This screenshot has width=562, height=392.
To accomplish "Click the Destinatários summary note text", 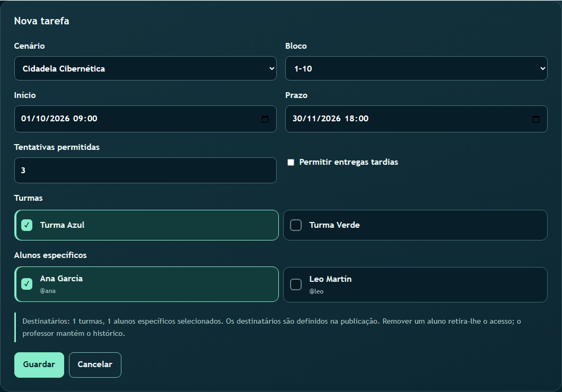I will coord(271,327).
